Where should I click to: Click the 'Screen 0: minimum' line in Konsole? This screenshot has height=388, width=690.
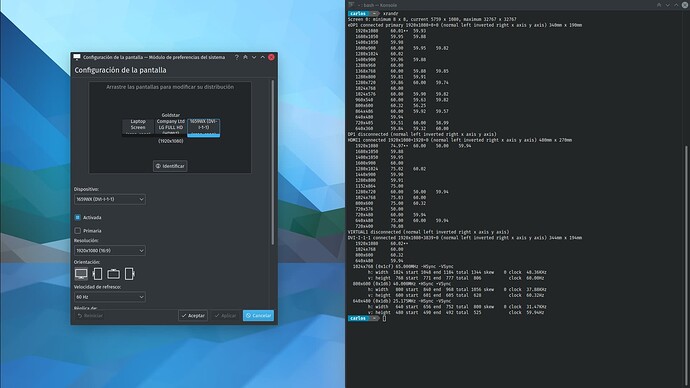point(432,19)
